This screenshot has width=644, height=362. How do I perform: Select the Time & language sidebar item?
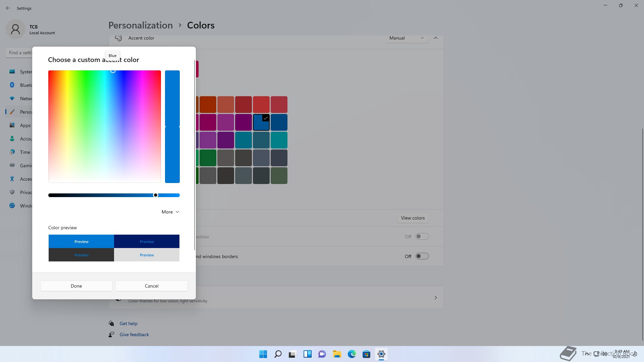(x=25, y=152)
